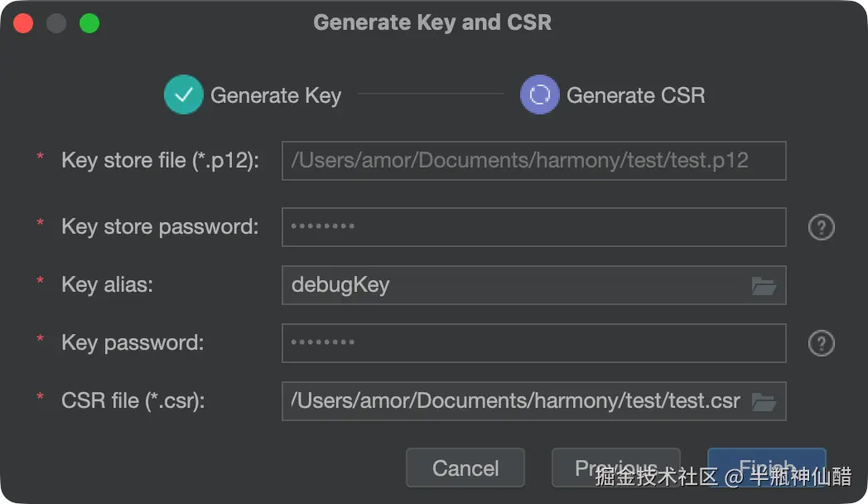Screen dimensions: 868x504
Task: Close the dialog with the red button
Action: [x=23, y=23]
